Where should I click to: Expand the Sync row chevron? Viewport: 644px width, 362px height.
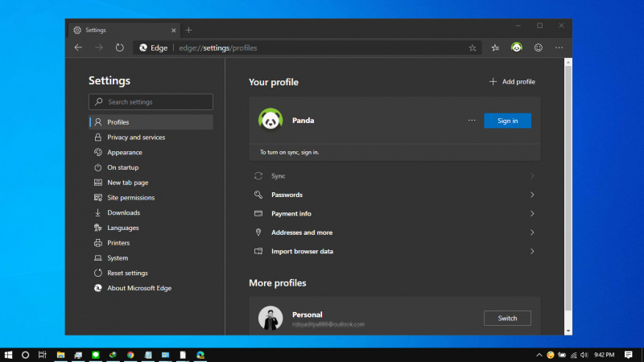532,176
